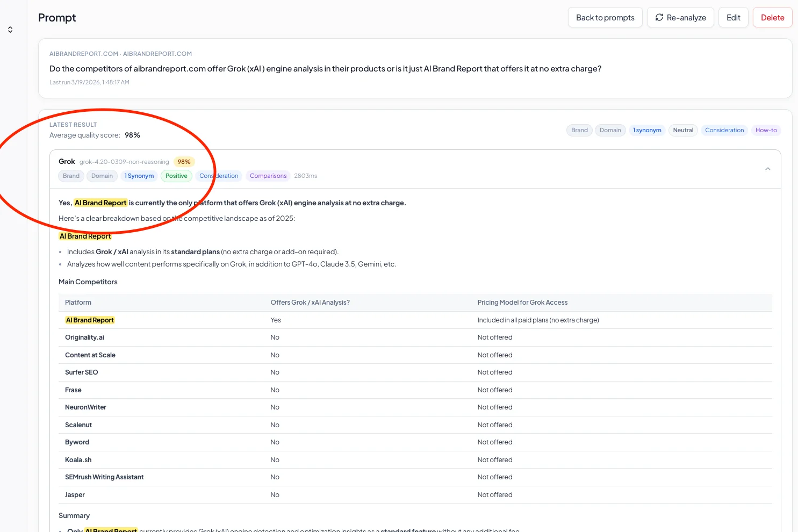Click the 'Main Competitors' subheading
Viewport: 798px width, 532px height.
[x=88, y=282]
